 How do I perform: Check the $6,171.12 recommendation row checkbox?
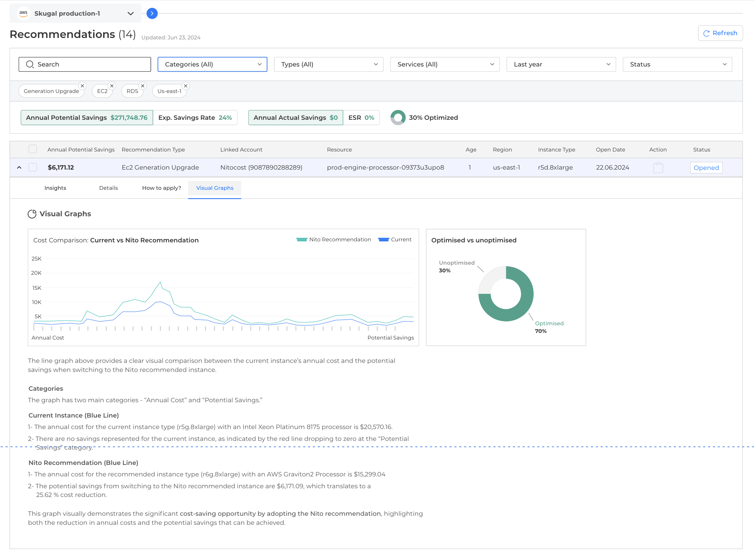(33, 168)
